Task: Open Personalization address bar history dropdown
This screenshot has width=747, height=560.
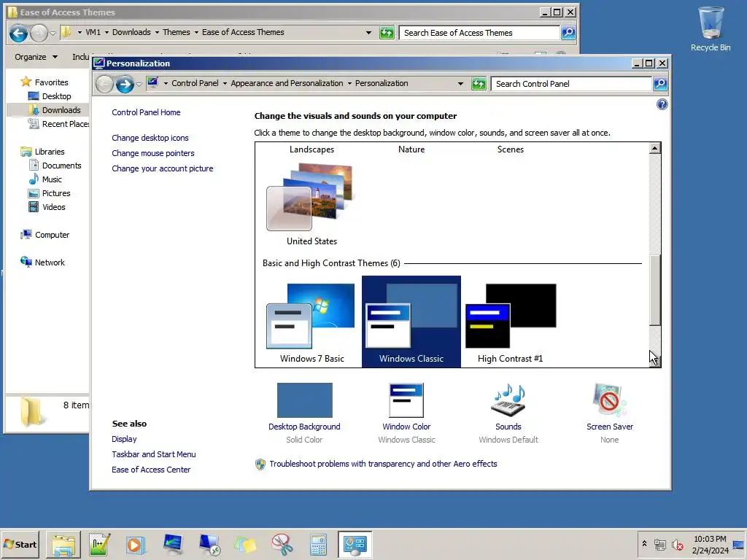Action: click(x=460, y=84)
